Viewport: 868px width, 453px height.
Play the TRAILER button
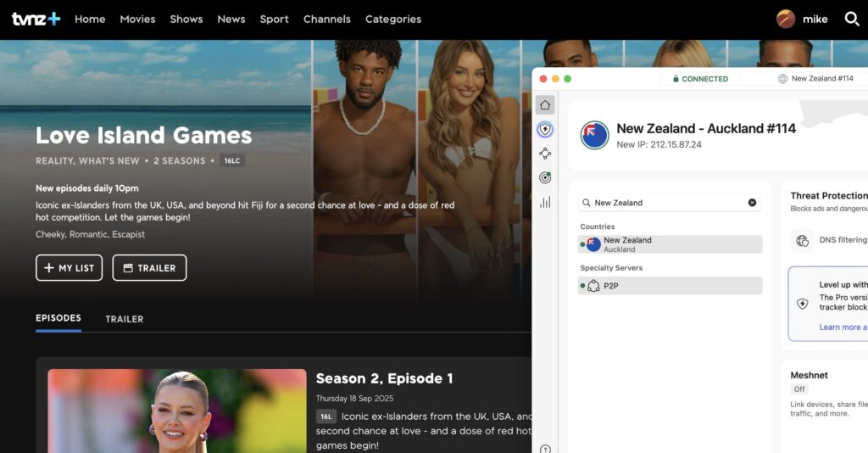(x=149, y=268)
